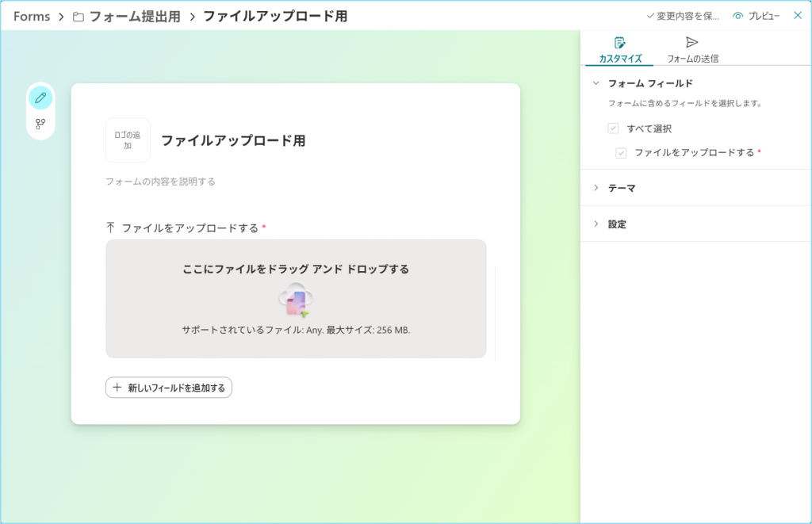Click the カスタマイズ notepad icon
Image resolution: width=812 pixels, height=524 pixels.
[x=619, y=43]
